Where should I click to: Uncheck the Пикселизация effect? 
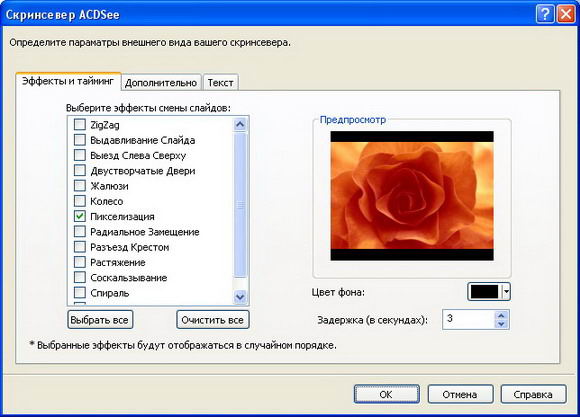pyautogui.click(x=80, y=216)
